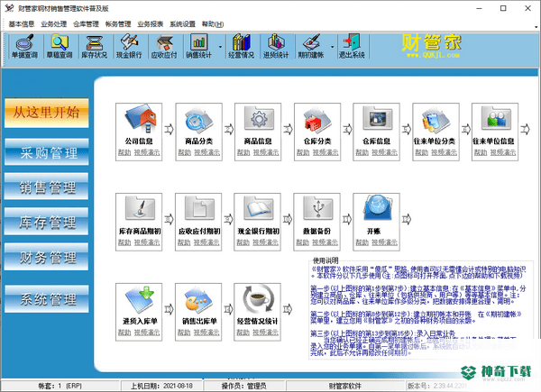Click 视频演示 link under 商品分类
Viewport: 541px width, 392px height.
tap(206, 152)
